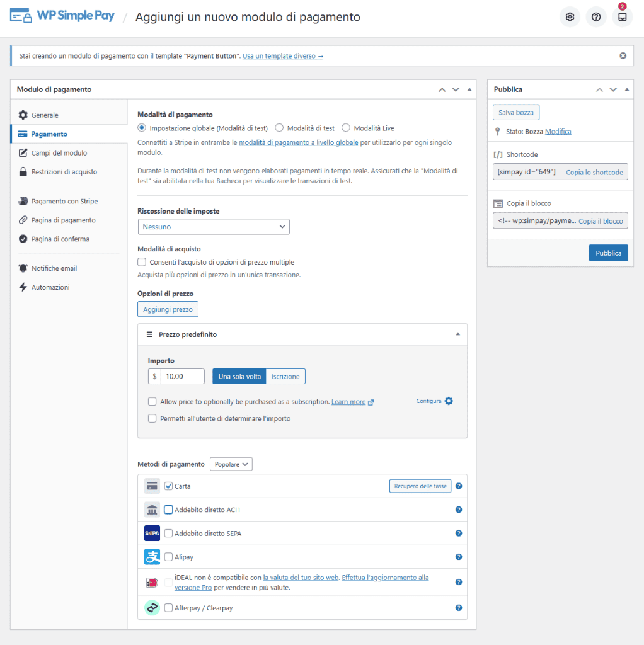Click the SEPA payment method logo
The width and height of the screenshot is (644, 645).
coord(152,533)
